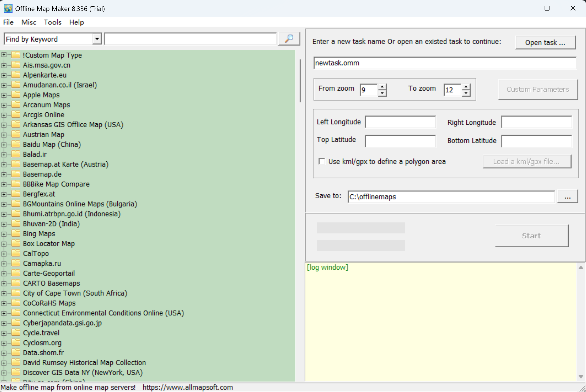586x392 pixels.
Task: Click the Arcgis Online folder icon
Action: pyautogui.click(x=16, y=114)
